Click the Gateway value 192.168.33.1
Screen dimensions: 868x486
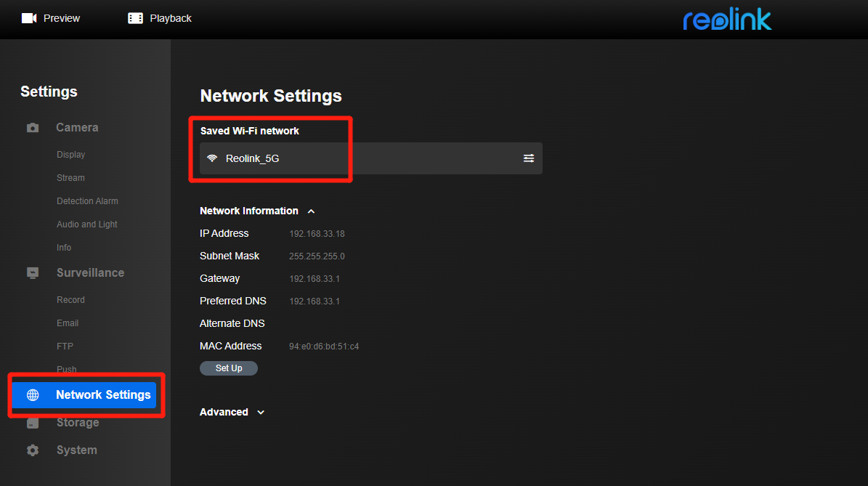click(x=315, y=279)
